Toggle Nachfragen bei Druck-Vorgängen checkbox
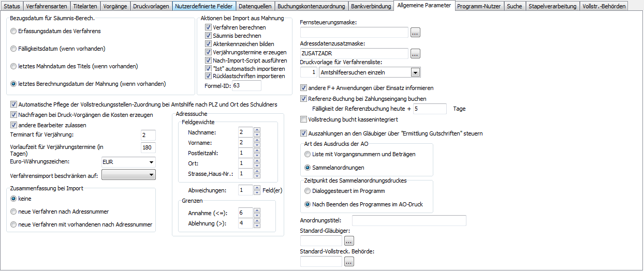The image size is (644, 271). pyautogui.click(x=13, y=115)
